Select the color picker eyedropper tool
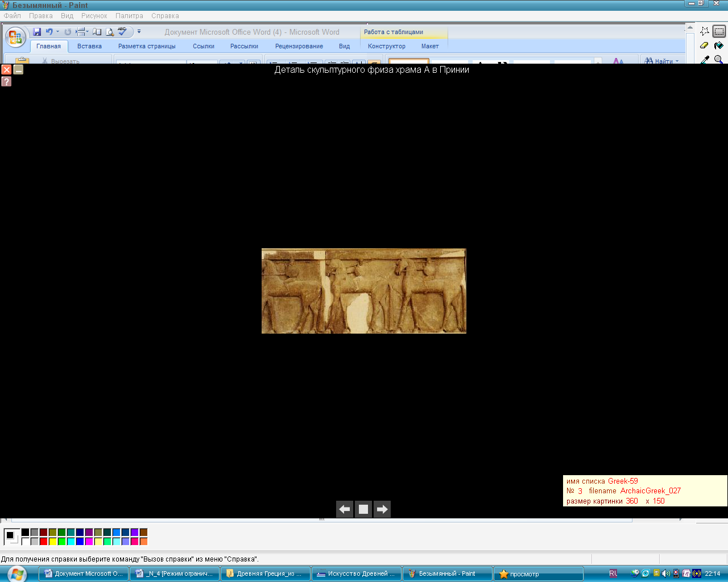 point(705,59)
